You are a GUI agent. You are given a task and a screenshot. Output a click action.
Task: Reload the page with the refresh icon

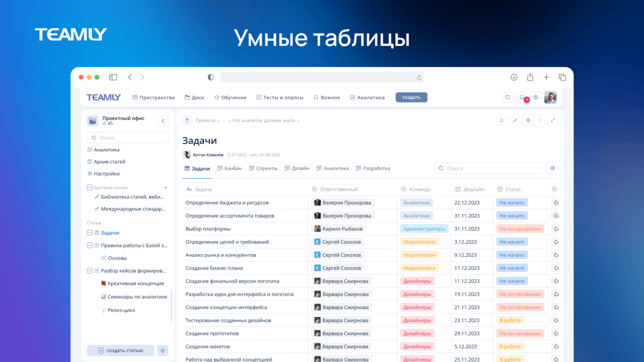point(419,77)
